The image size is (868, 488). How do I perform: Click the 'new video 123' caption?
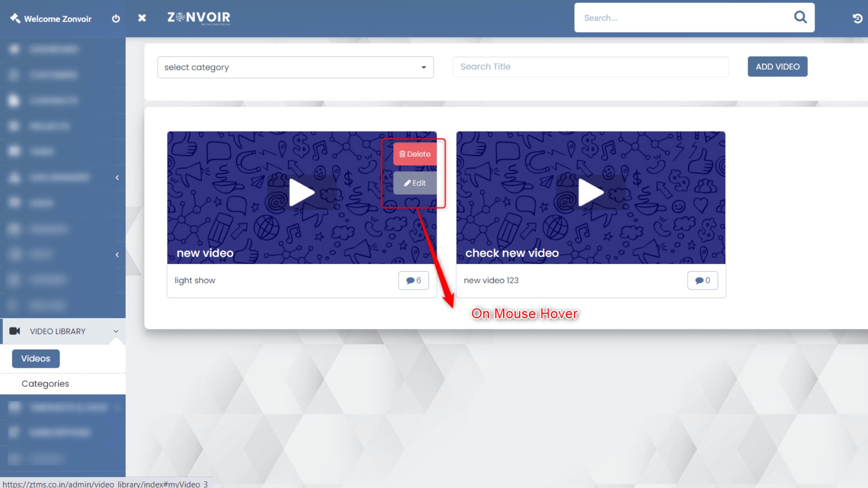tap(491, 281)
